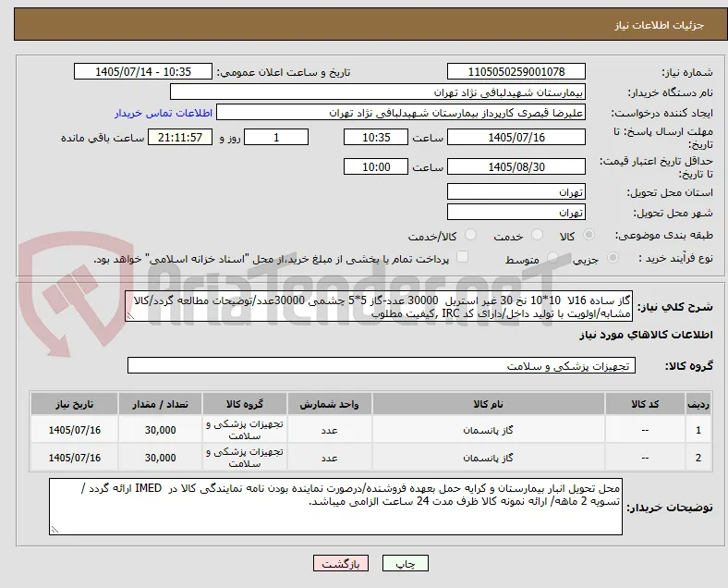The image size is (728, 588).
Task: Click the price validity date 1405/08/30 field
Action: click(x=516, y=166)
